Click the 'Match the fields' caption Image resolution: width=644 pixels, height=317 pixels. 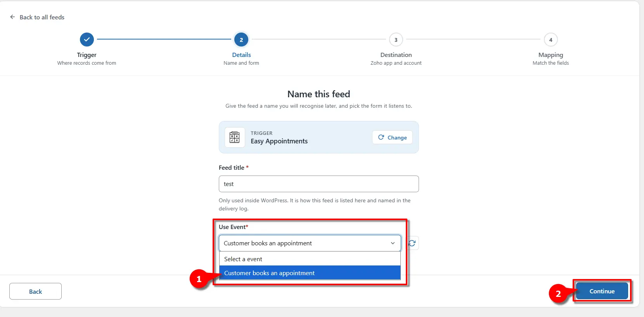[x=551, y=63]
